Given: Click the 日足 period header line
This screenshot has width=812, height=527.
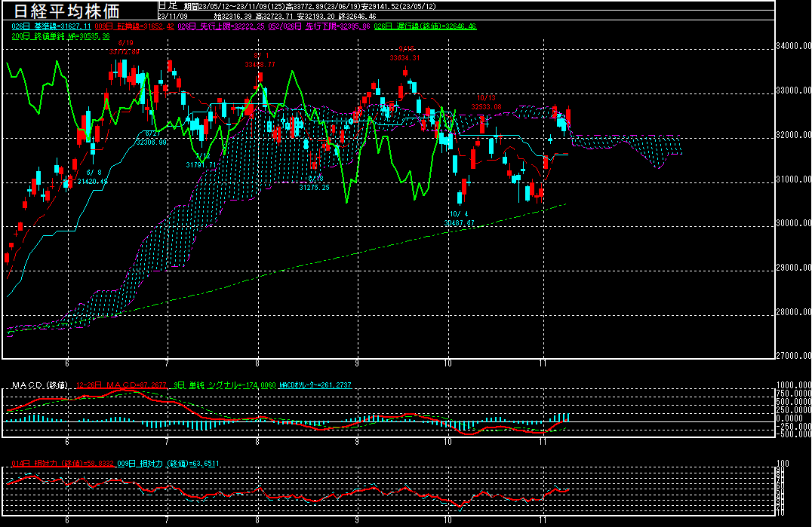Looking at the screenshot, I should (x=297, y=6).
